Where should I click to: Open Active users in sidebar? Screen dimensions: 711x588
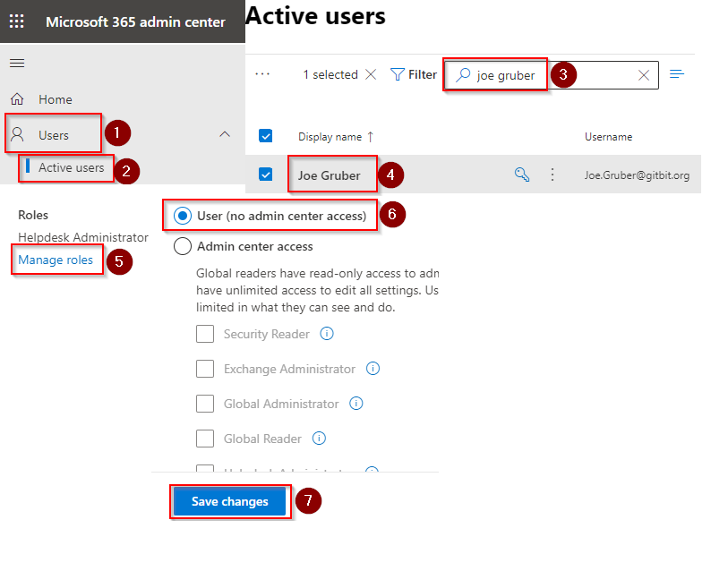click(71, 167)
